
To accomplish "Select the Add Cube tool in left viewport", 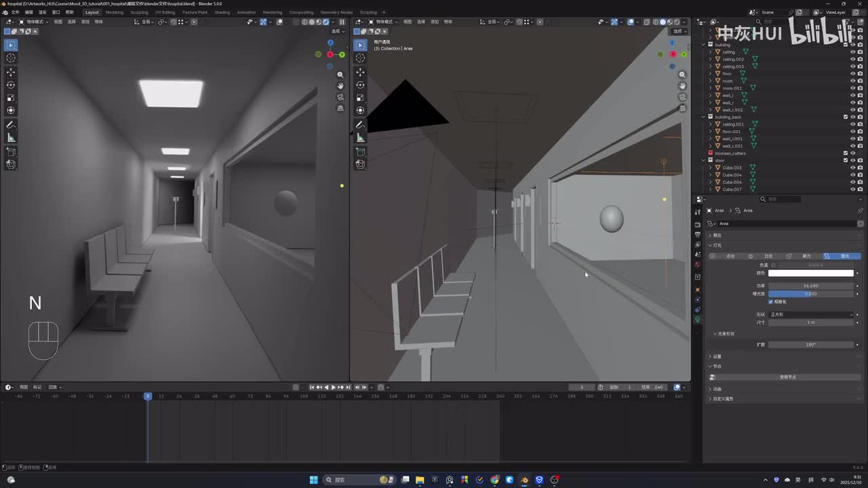I will tap(11, 152).
